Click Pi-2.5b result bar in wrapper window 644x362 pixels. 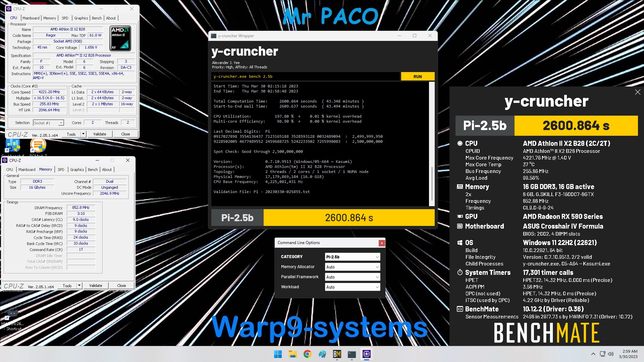(x=323, y=218)
